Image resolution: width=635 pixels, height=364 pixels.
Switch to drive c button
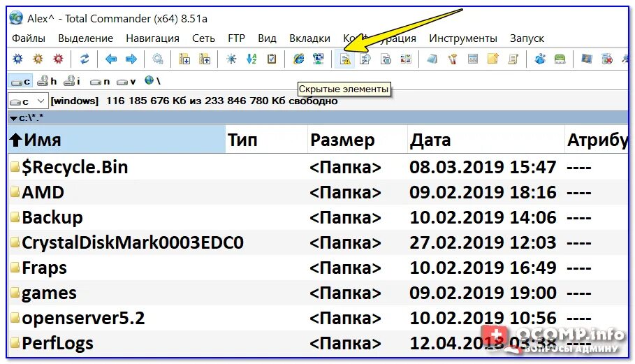point(20,81)
